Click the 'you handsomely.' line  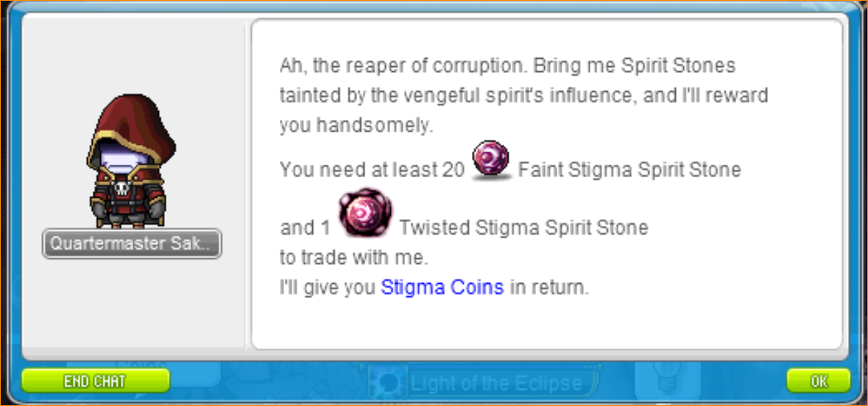point(356,126)
